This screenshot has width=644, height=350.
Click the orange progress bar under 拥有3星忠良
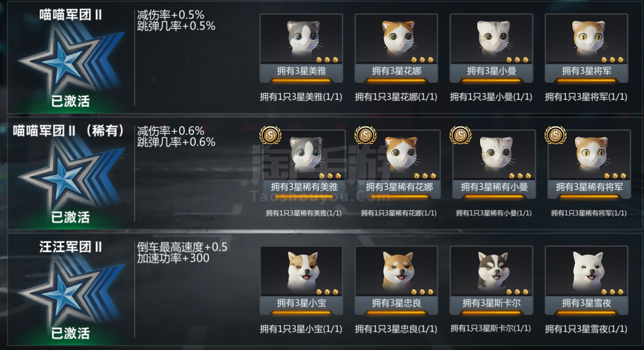396,312
